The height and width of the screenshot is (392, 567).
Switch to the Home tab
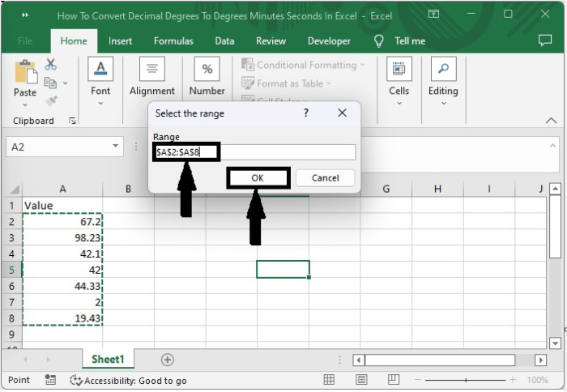pyautogui.click(x=74, y=40)
